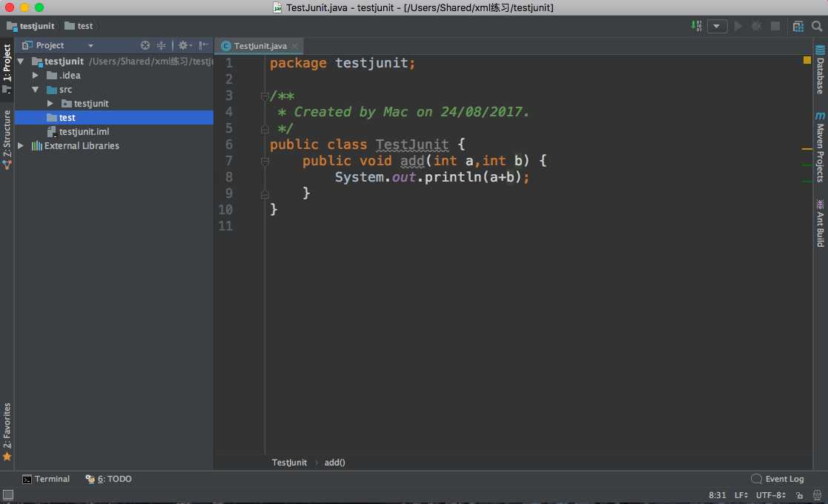Open the 6: TODO tool window
This screenshot has height=504, width=828.
109,480
